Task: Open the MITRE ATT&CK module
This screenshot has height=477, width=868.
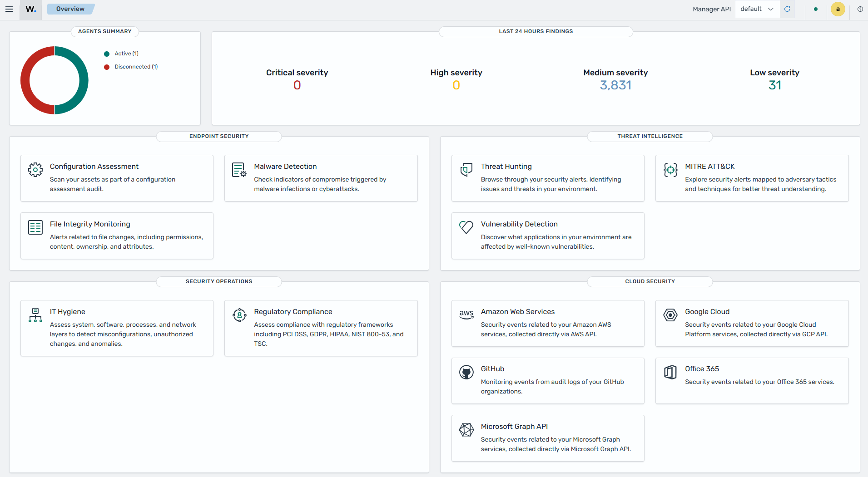Action: tap(752, 178)
